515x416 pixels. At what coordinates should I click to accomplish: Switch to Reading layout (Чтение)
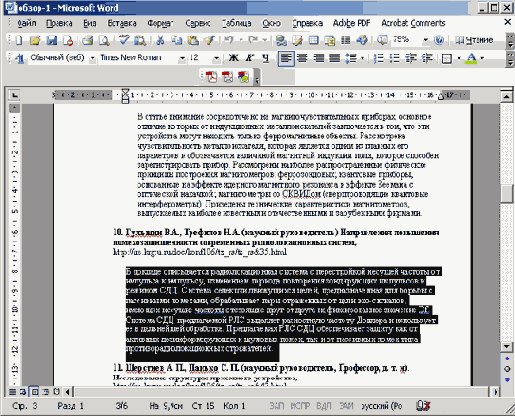[474, 40]
